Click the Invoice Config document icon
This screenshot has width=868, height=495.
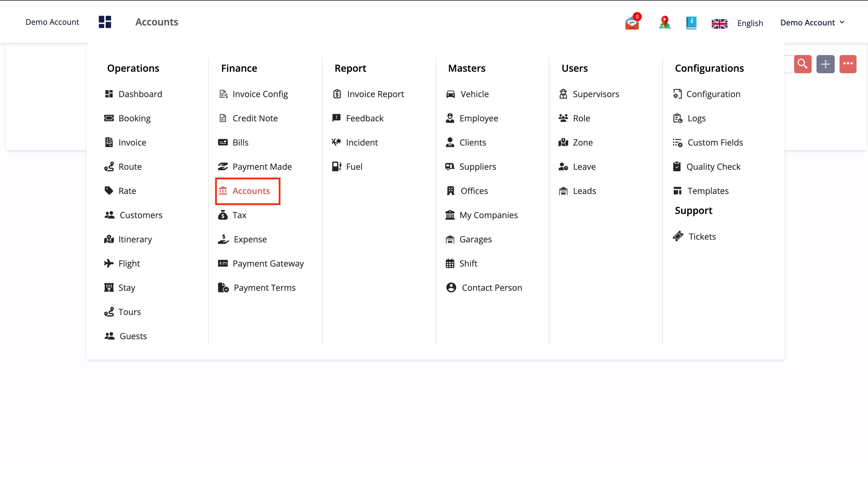pyautogui.click(x=223, y=94)
